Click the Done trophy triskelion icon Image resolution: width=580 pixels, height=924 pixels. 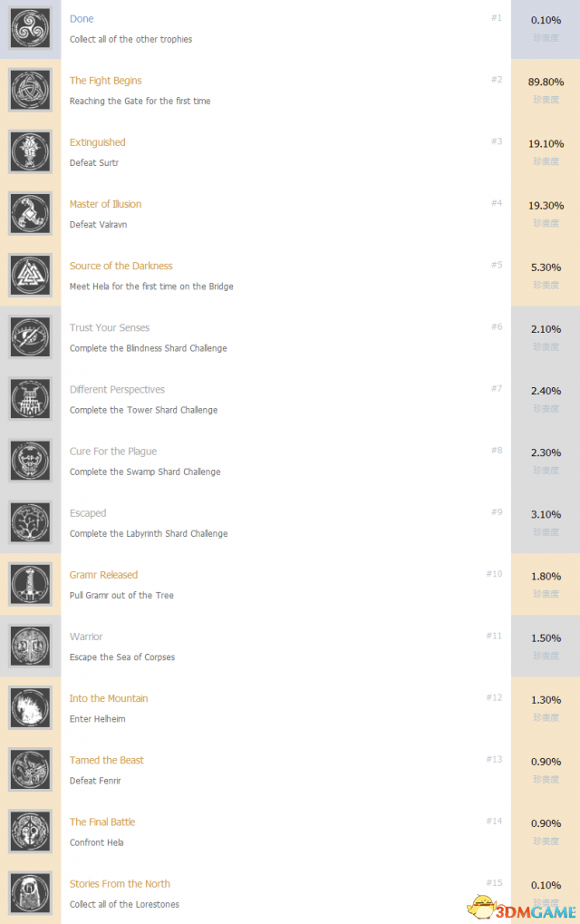(x=30, y=28)
